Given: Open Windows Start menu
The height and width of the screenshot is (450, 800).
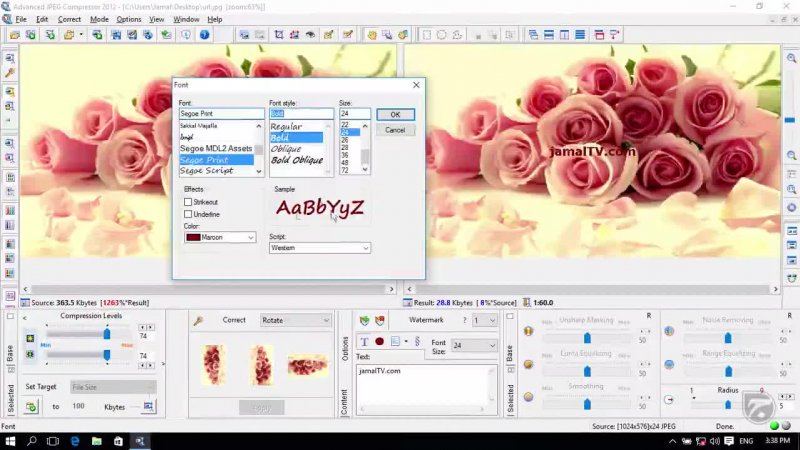Looking at the screenshot, I should pos(9,441).
